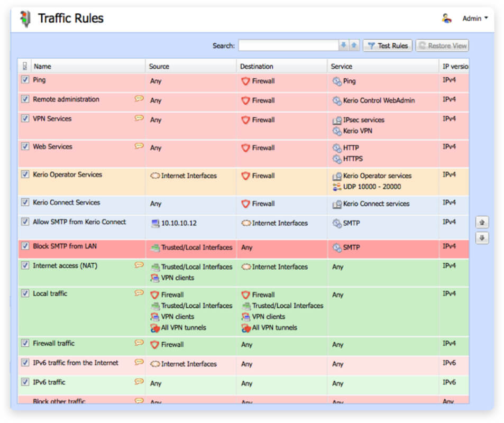Uncheck the Ping rule checkbox
Image resolution: width=504 pixels, height=423 pixels.
click(25, 79)
